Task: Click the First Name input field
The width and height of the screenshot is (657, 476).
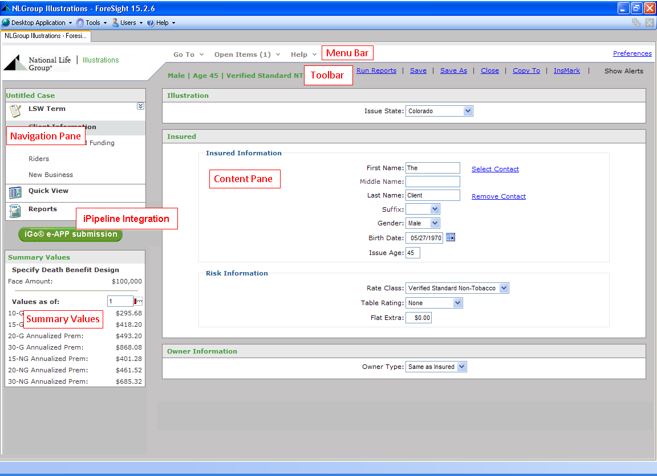Action: 432,168
